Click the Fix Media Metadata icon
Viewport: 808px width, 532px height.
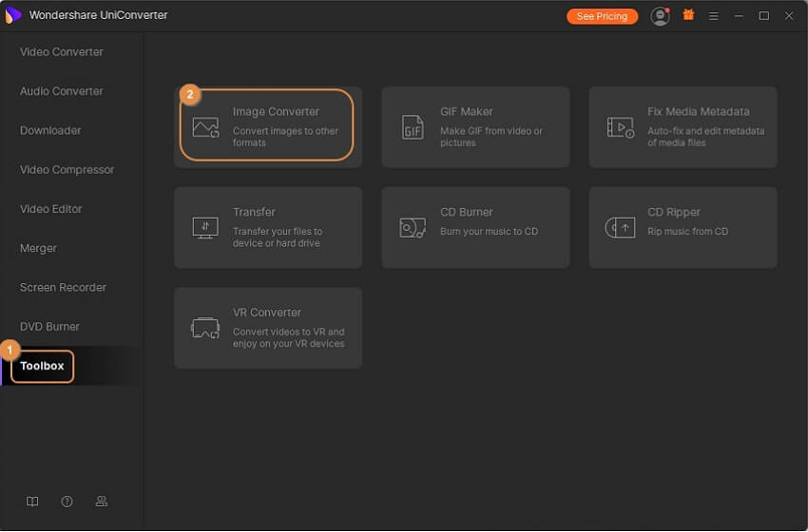click(x=620, y=127)
